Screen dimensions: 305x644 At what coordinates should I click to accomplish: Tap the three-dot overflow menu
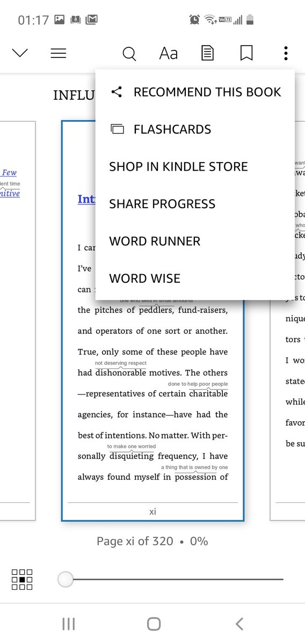click(x=286, y=53)
